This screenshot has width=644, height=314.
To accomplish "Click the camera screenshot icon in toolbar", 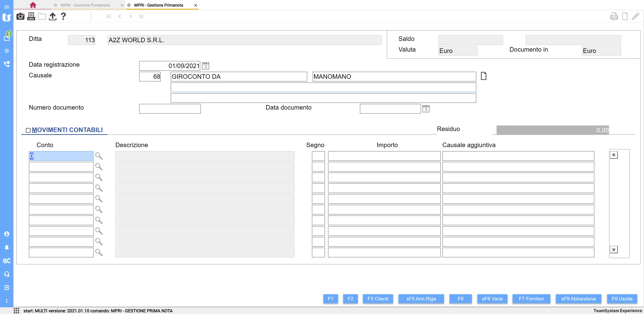I will click(x=20, y=16).
